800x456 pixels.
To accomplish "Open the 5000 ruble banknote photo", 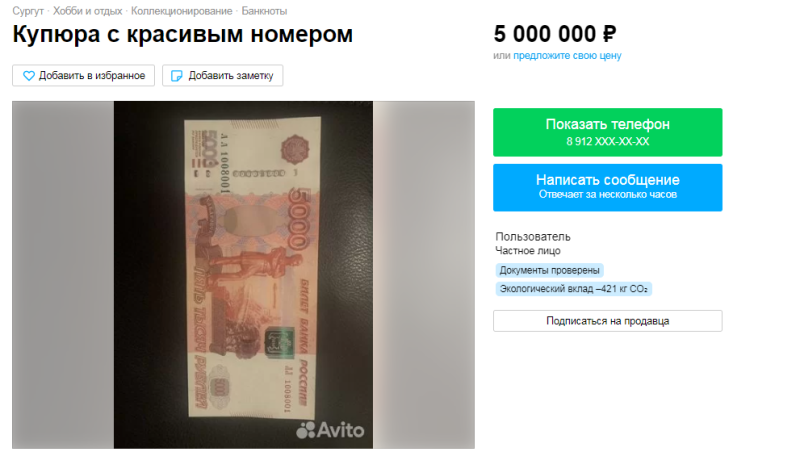I will point(243,275).
